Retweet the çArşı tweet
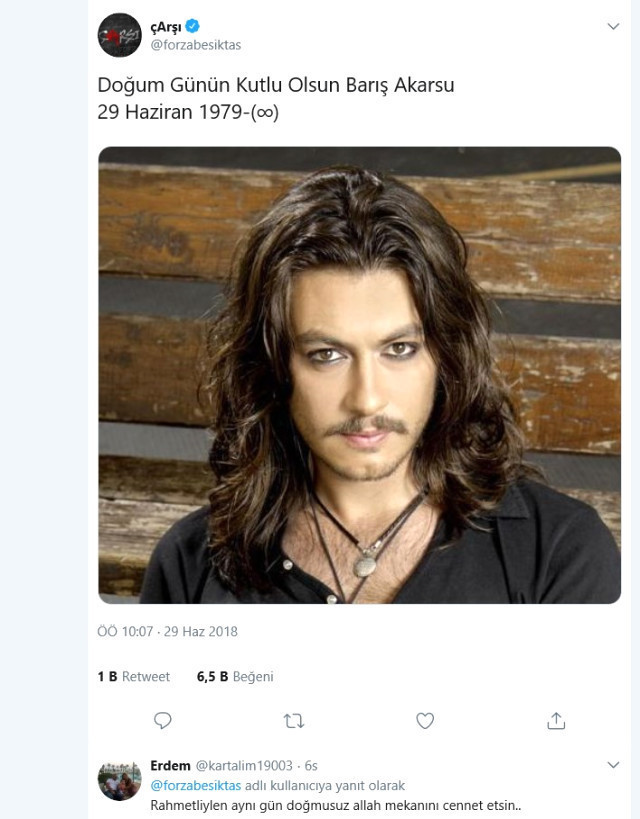The height and width of the screenshot is (819, 640). point(294,720)
